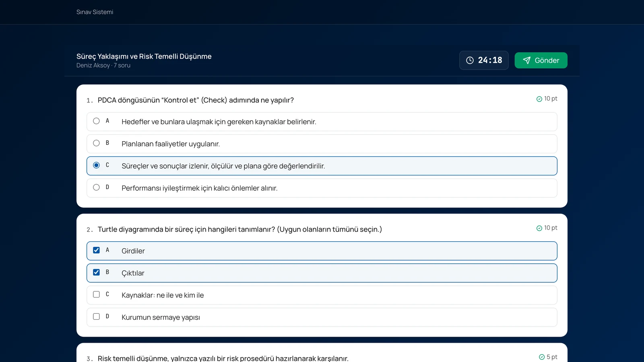
Task: Click the 24:18 countdown timer
Action: tap(484, 60)
